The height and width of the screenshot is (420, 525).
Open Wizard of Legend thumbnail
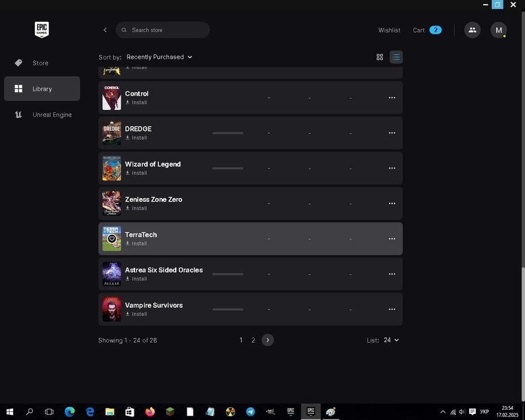112,168
